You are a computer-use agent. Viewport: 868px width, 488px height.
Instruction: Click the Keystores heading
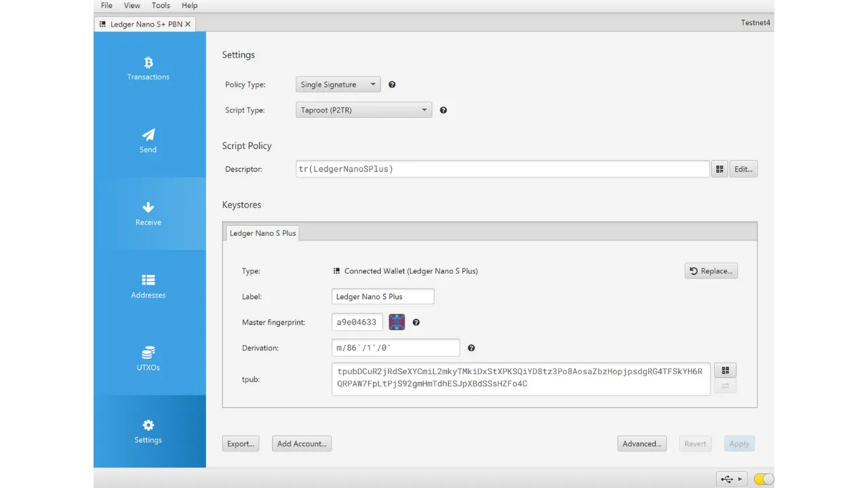(241, 205)
